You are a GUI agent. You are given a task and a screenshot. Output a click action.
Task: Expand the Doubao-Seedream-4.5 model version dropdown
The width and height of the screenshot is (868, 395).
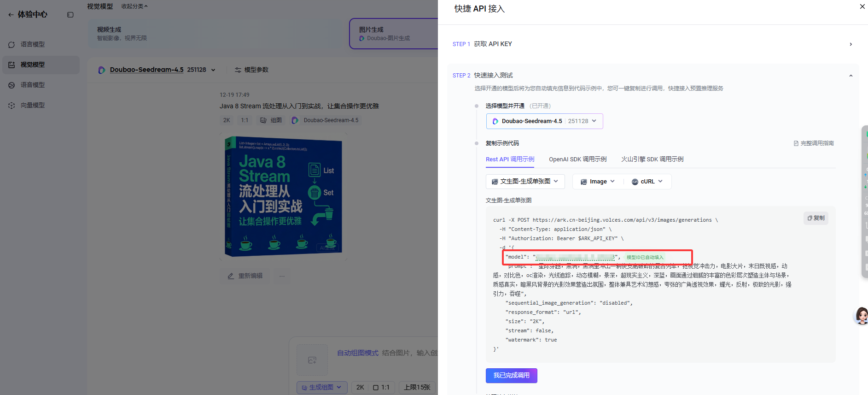pos(213,70)
